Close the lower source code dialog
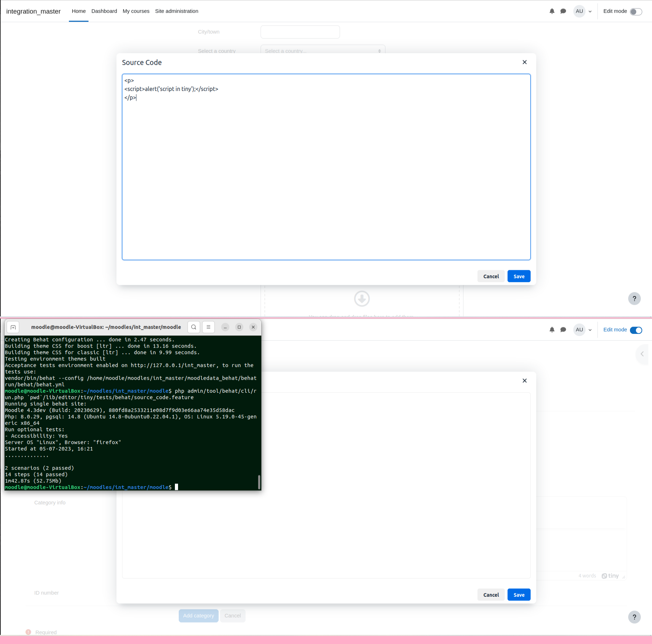 pyautogui.click(x=525, y=380)
